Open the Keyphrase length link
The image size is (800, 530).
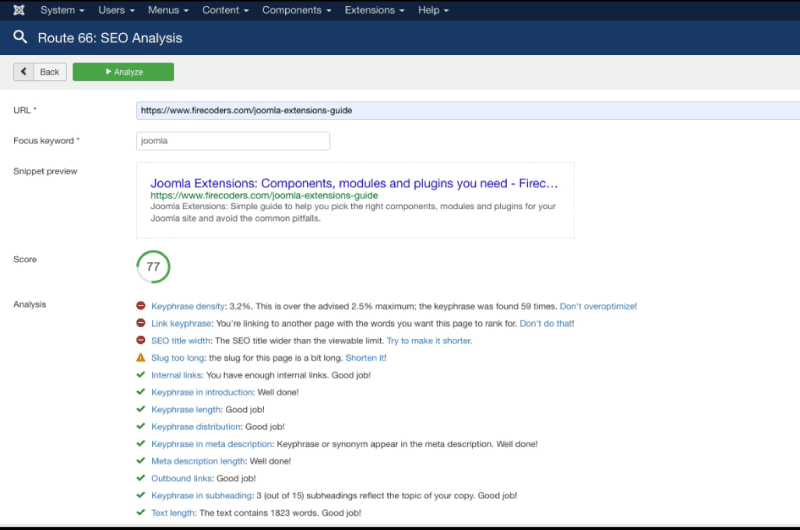[186, 410]
